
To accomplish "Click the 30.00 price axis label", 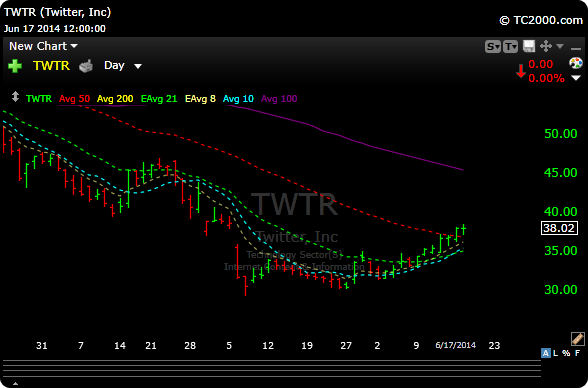I will pyautogui.click(x=561, y=289).
